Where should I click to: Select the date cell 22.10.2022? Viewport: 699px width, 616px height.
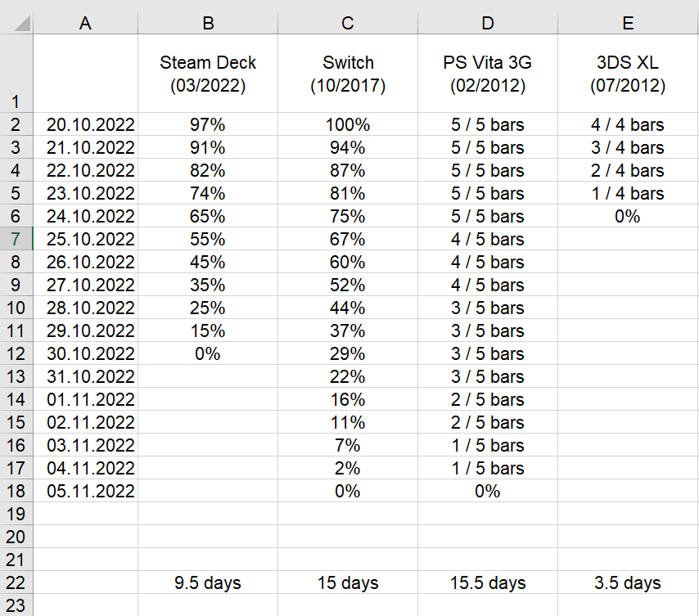[86, 170]
